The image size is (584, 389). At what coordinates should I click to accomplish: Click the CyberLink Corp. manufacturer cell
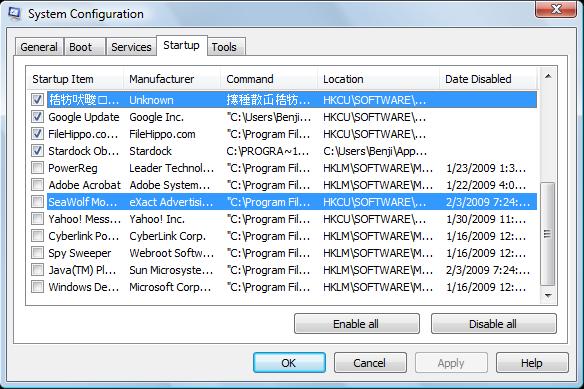click(x=168, y=236)
